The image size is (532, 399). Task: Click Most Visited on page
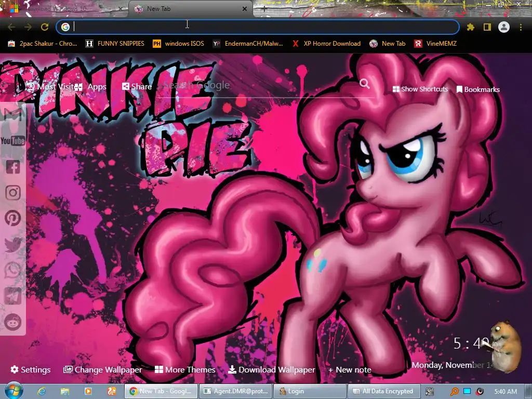(x=50, y=87)
